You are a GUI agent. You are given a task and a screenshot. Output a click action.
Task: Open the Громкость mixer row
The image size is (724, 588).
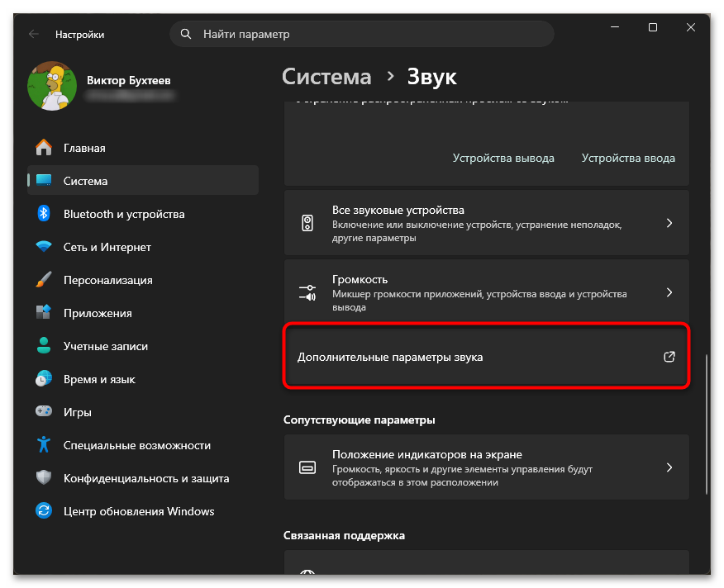[487, 292]
